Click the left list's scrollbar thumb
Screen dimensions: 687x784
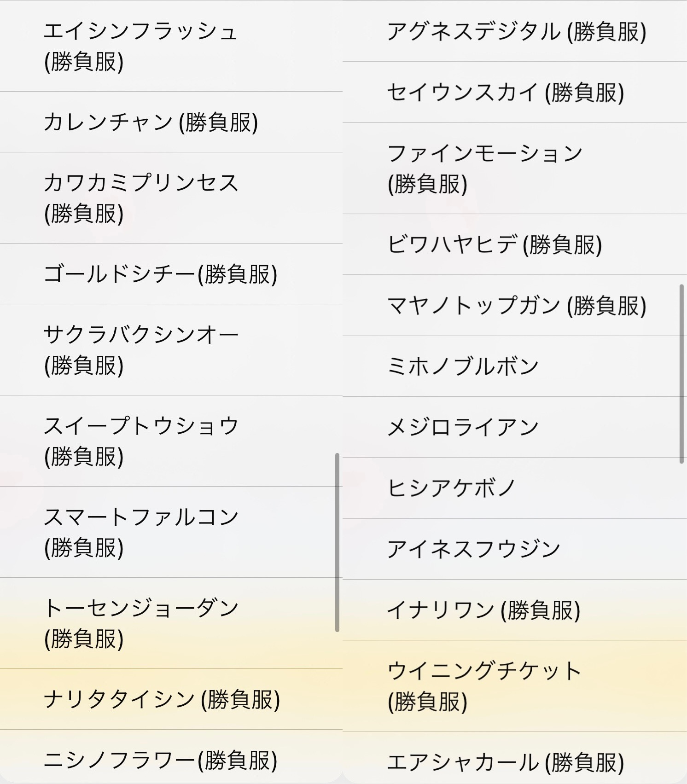[337, 542]
